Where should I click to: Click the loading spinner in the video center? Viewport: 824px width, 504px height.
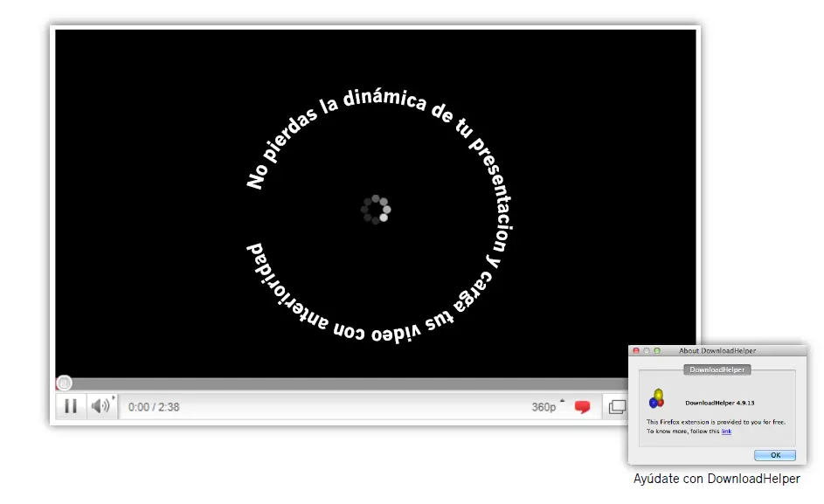374,210
